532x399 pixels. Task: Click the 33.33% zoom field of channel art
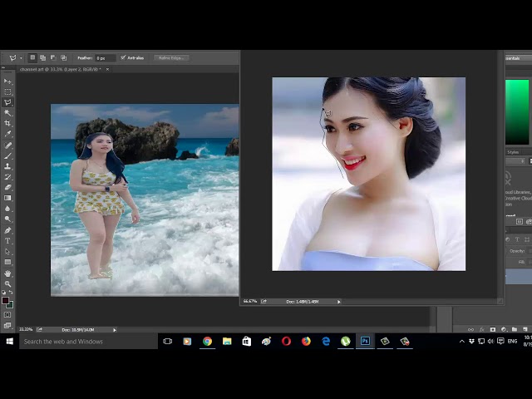26,329
